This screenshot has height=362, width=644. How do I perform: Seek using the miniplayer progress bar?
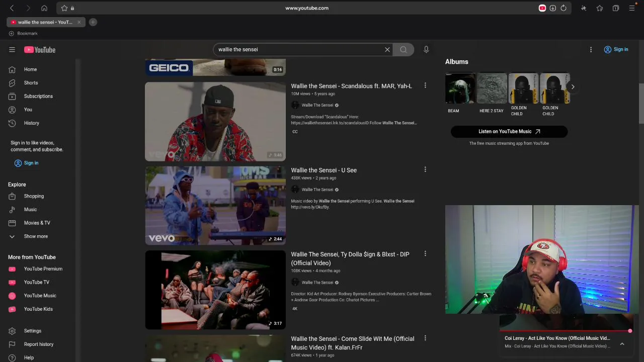[566, 331]
